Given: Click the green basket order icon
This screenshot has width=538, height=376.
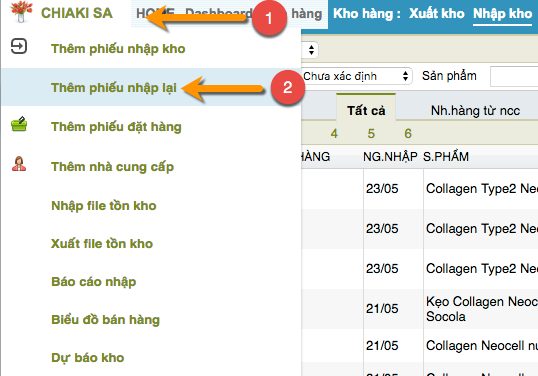Looking at the screenshot, I should click(x=19, y=124).
